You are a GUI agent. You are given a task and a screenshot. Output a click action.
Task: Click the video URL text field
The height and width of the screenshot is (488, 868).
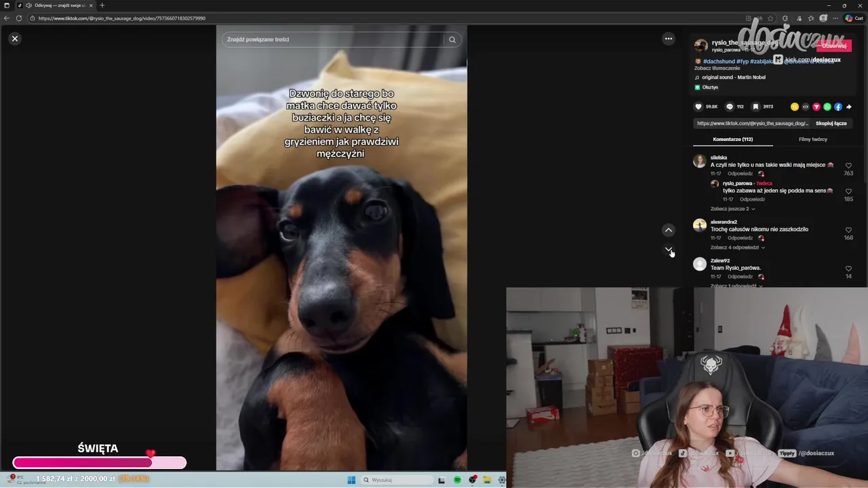[x=752, y=123]
